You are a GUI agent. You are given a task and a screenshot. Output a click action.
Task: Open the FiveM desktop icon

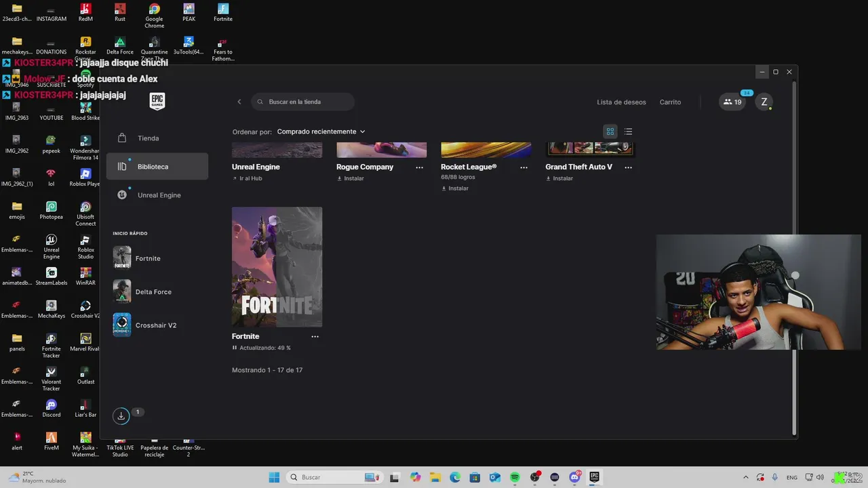[x=51, y=441]
